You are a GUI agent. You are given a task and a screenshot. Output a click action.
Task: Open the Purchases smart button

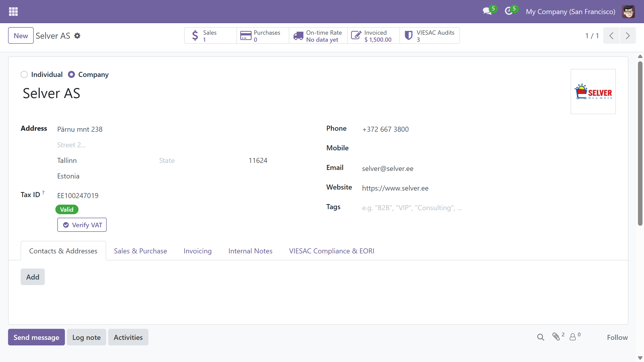point(263,36)
